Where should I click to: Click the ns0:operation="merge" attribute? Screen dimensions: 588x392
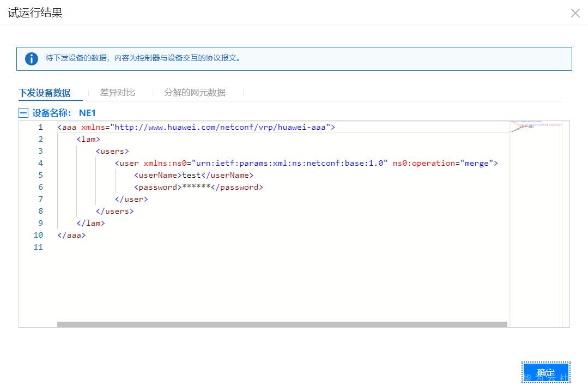(443, 163)
